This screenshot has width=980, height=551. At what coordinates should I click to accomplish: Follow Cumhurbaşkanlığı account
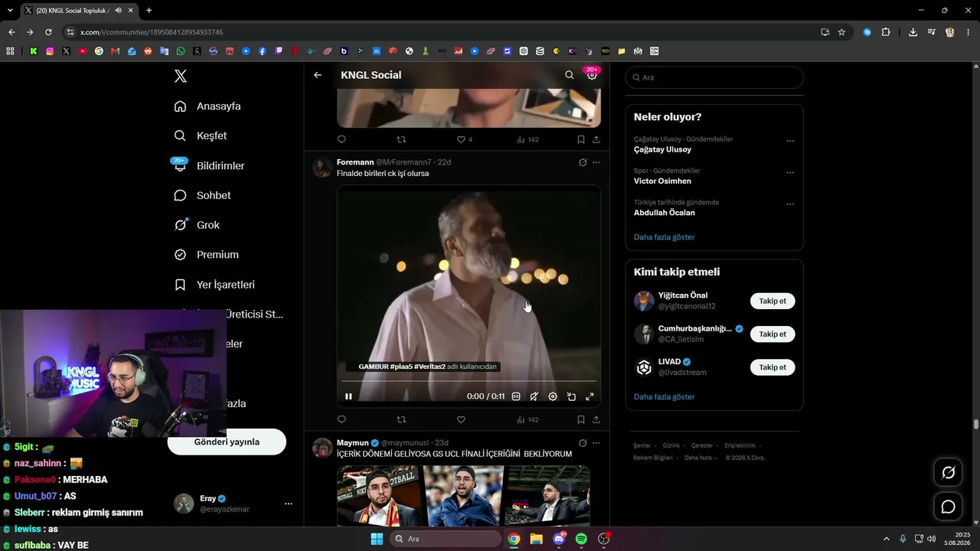coord(773,334)
